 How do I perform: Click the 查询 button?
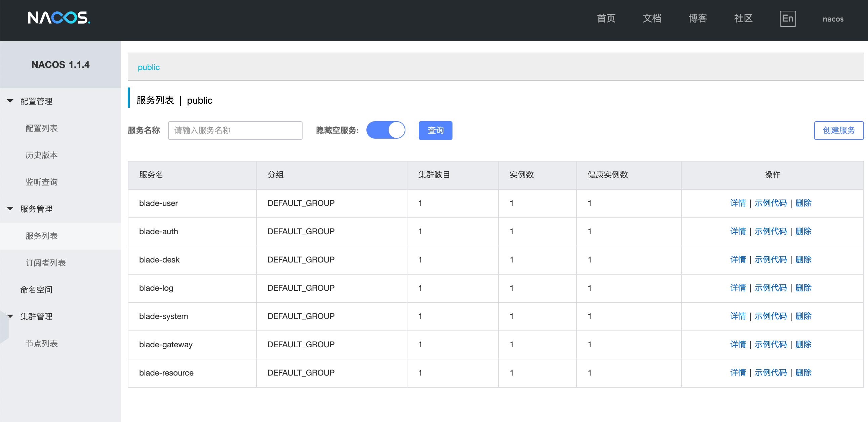pyautogui.click(x=435, y=130)
